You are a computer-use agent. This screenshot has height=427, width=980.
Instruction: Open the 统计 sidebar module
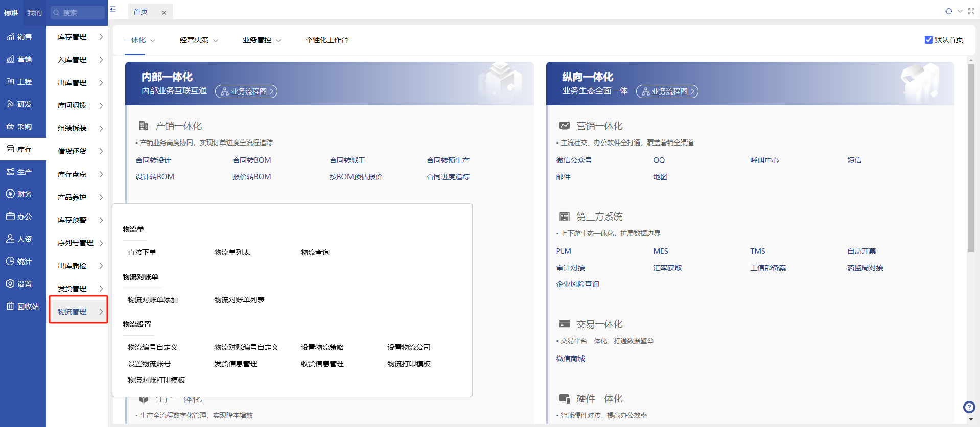tap(23, 262)
